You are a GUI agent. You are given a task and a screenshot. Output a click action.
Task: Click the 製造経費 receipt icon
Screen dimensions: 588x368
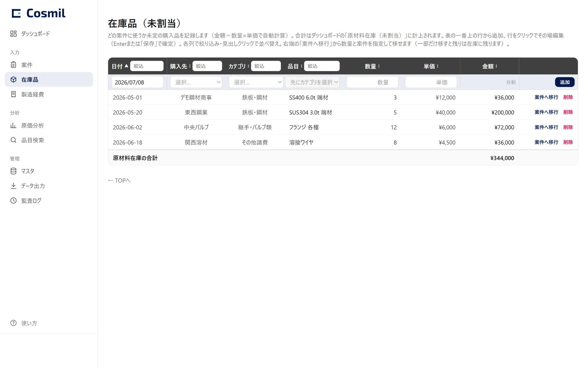(x=13, y=94)
